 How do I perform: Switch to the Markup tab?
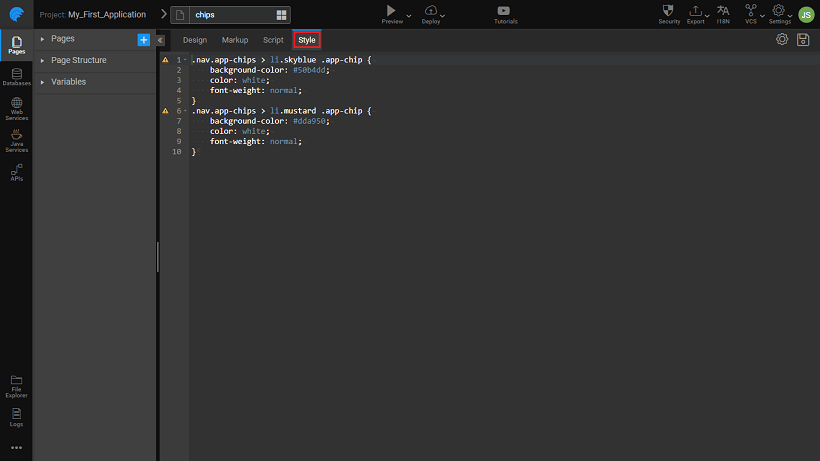(235, 40)
